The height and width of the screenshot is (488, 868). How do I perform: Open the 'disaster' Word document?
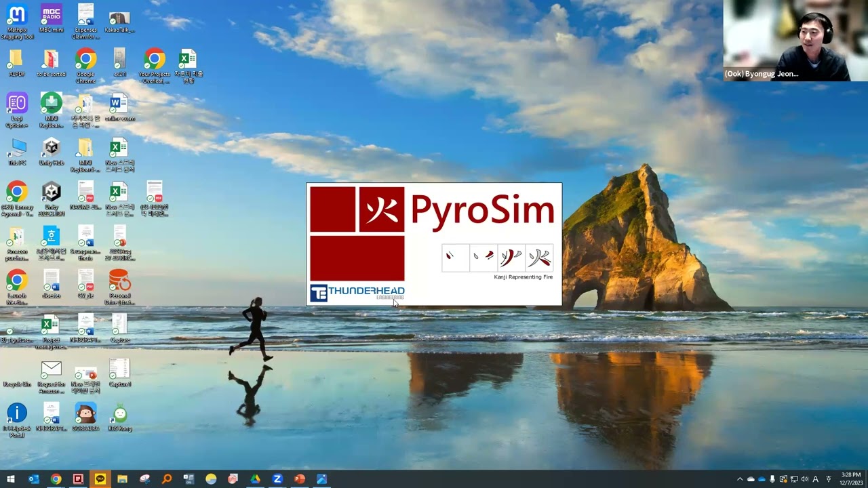click(x=52, y=283)
